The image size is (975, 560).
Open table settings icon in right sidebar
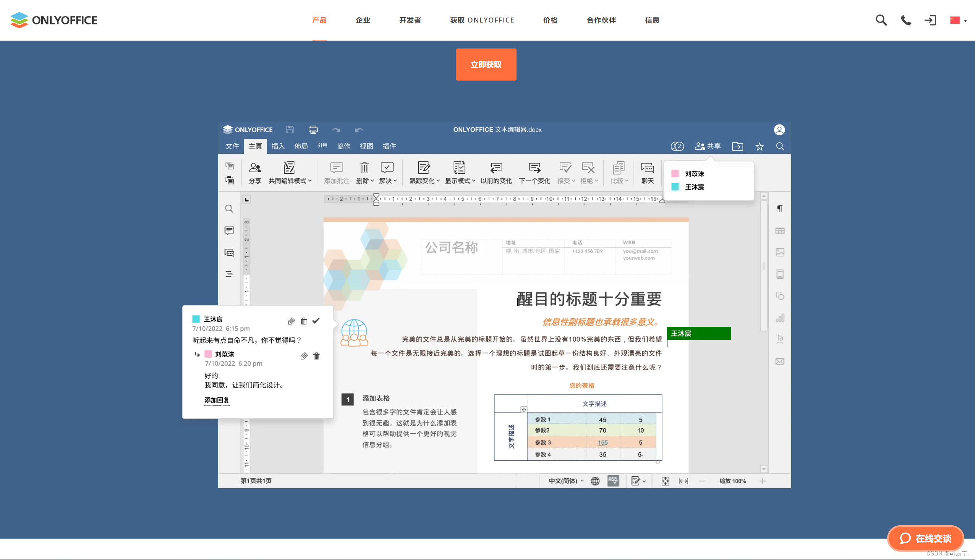(780, 231)
